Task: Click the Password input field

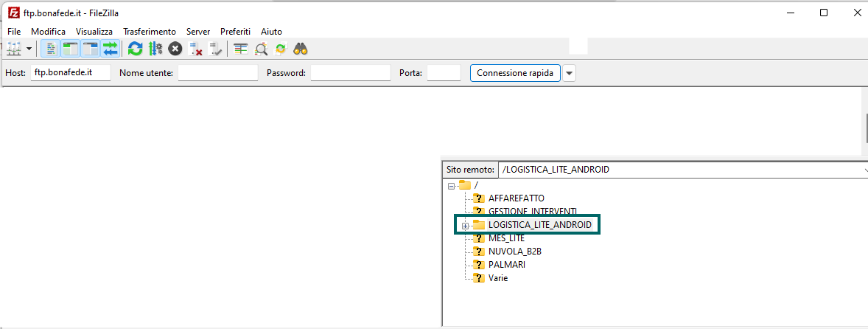Action: [351, 72]
